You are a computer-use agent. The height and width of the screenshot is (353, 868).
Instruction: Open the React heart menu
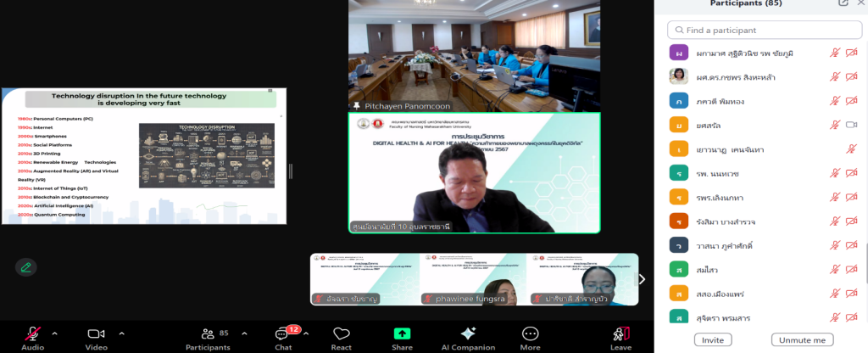341,338
